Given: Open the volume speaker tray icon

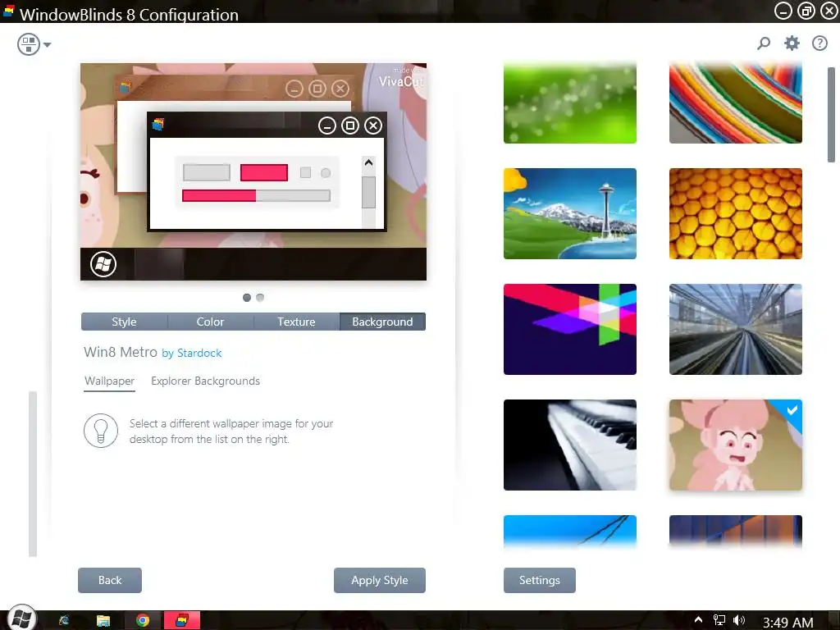Looking at the screenshot, I should (x=739, y=620).
